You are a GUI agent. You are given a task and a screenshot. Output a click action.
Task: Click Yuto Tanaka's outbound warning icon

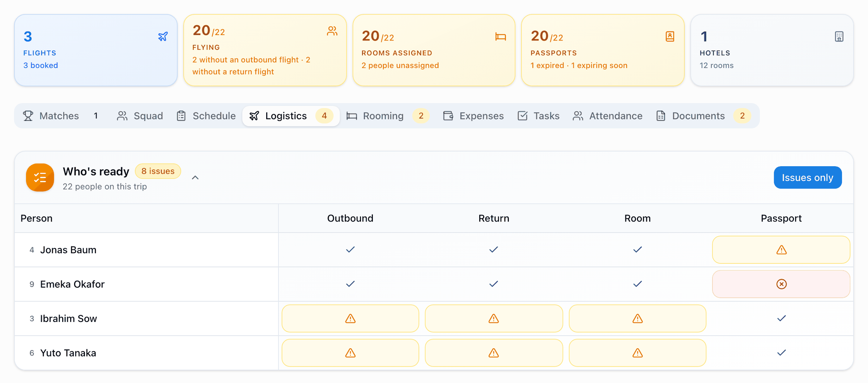[350, 353]
